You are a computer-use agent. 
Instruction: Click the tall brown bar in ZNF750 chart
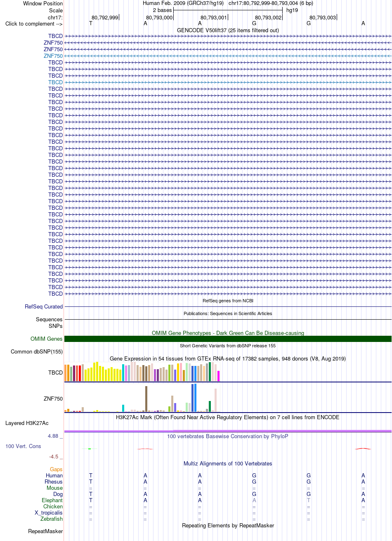pos(146,399)
